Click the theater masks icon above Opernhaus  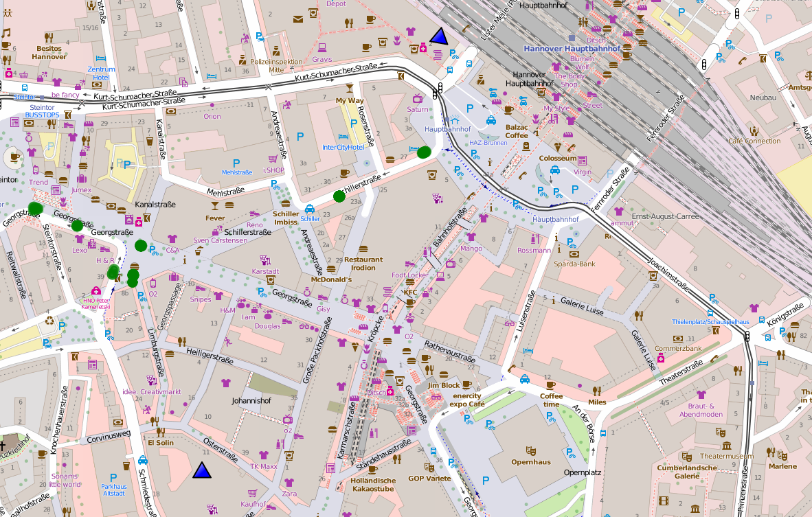[530, 451]
